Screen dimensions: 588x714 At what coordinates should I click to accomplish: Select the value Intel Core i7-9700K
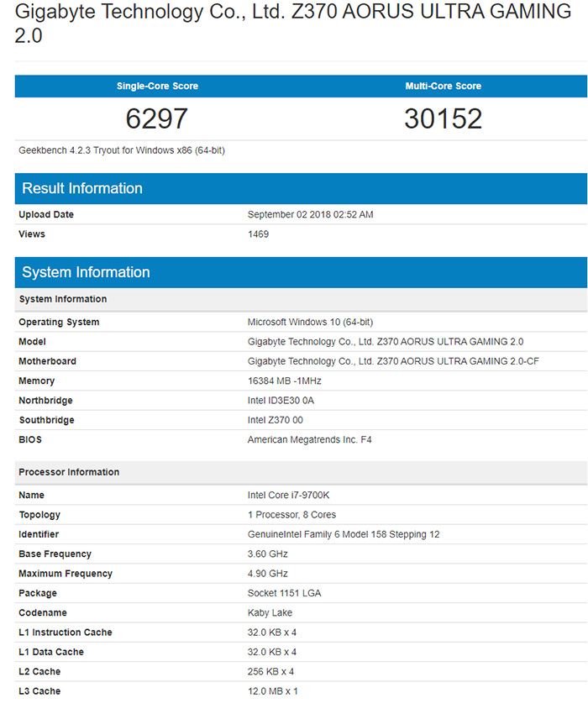tap(288, 495)
